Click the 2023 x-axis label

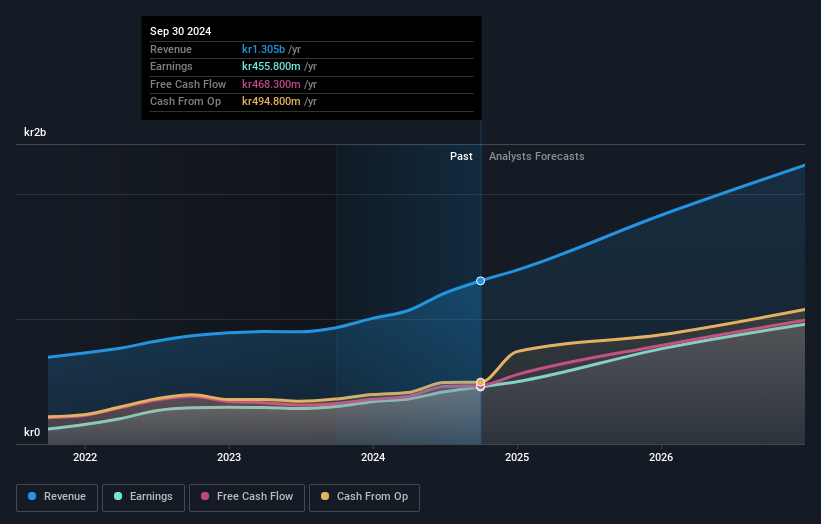tap(229, 457)
